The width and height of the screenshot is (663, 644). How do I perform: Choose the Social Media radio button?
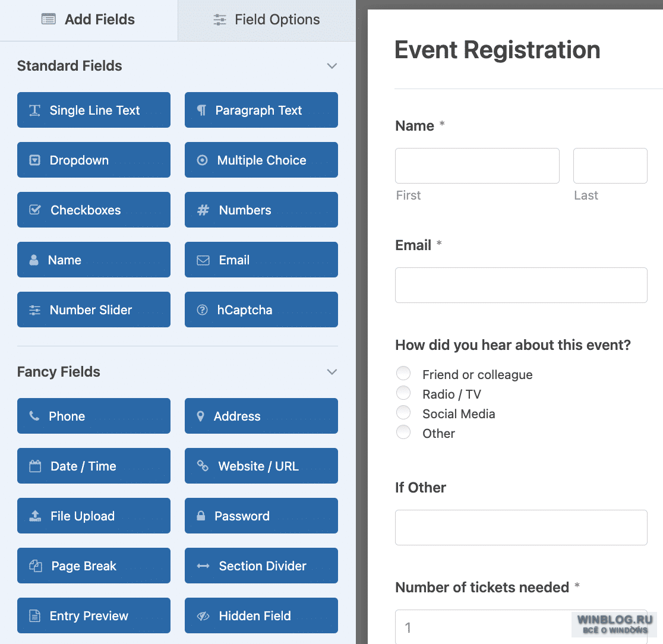tap(403, 412)
